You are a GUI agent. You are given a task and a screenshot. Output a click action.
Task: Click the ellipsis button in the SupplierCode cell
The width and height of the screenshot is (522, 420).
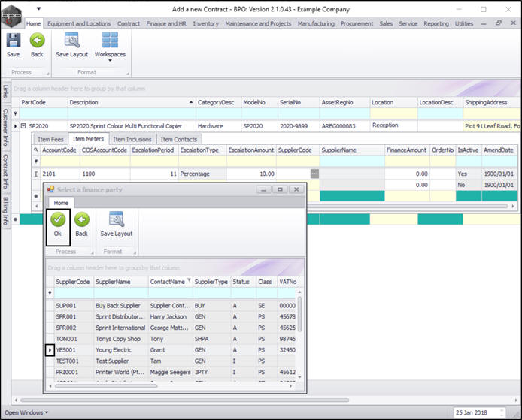click(x=314, y=174)
